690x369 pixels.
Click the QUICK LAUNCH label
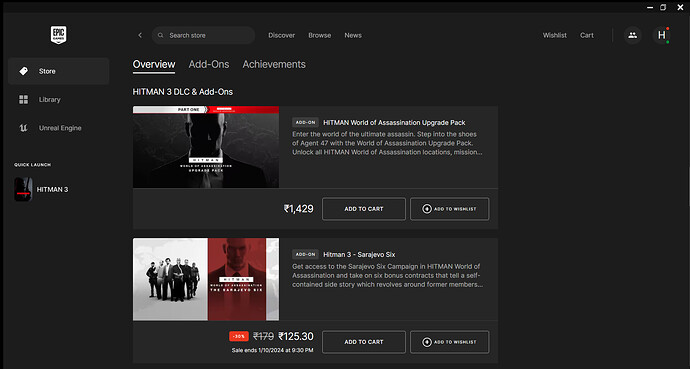(x=33, y=165)
